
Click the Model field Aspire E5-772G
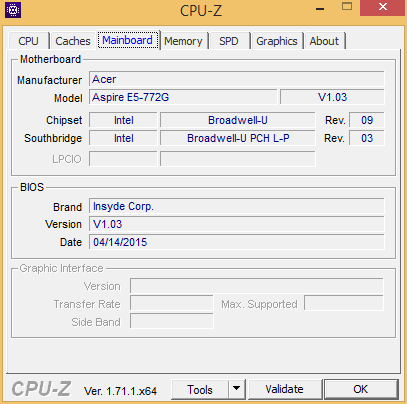point(183,97)
